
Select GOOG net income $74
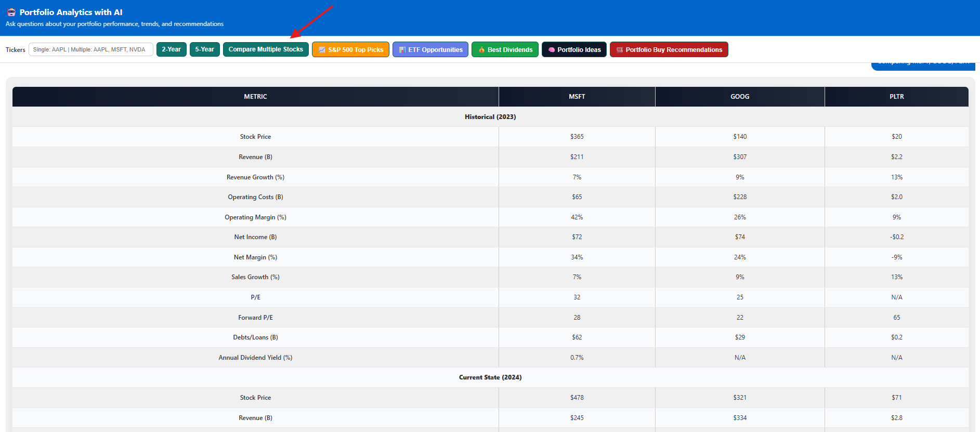tap(740, 237)
